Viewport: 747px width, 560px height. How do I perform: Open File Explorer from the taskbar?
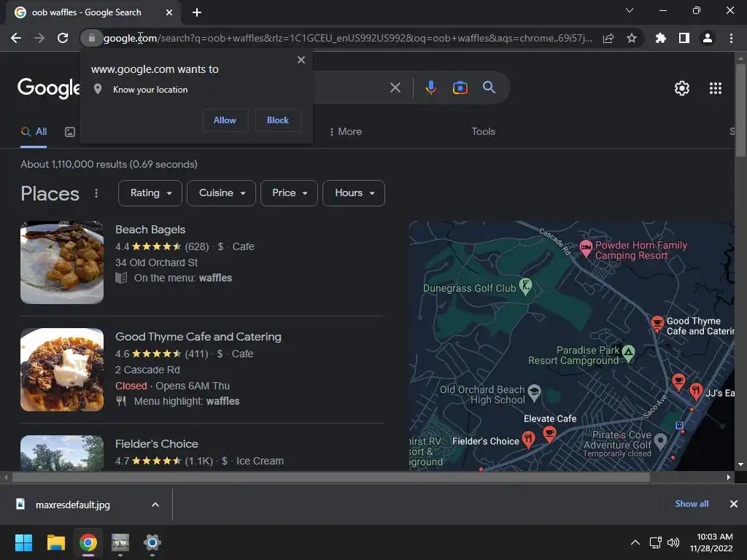point(55,542)
